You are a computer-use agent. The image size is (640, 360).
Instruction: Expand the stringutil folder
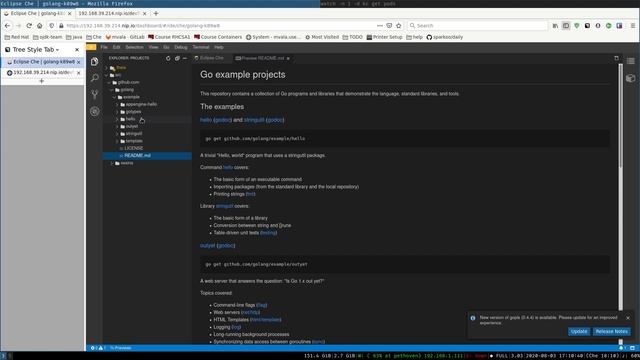click(x=117, y=134)
